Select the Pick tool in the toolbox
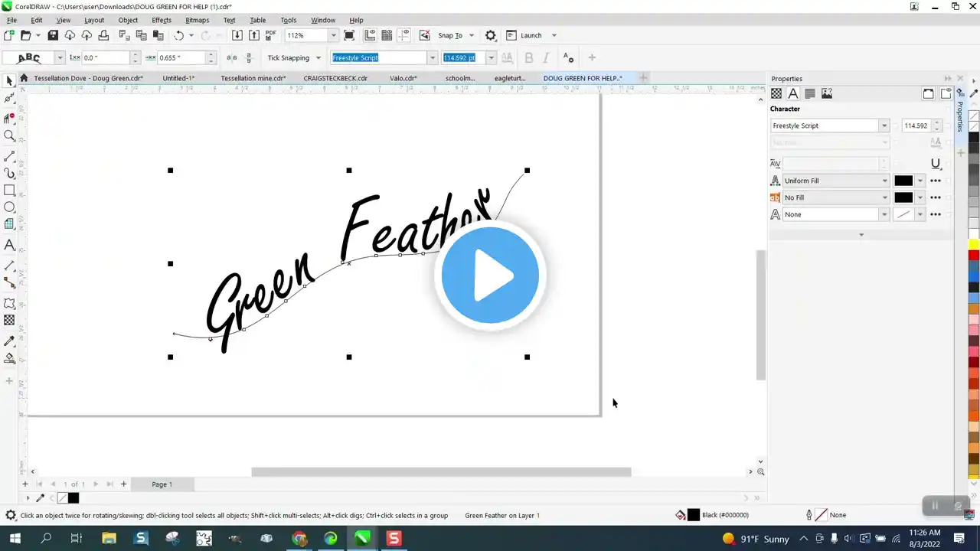This screenshot has height=551, width=980. pos(9,80)
